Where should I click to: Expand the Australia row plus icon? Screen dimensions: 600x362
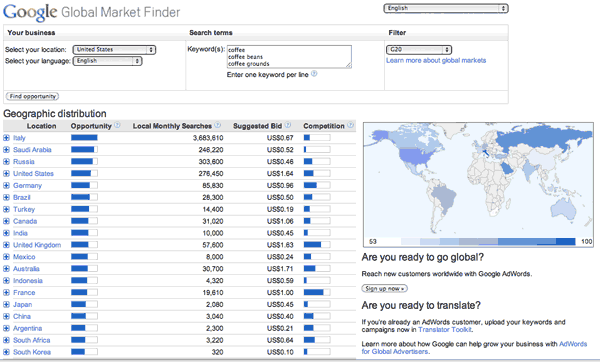coord(6,268)
